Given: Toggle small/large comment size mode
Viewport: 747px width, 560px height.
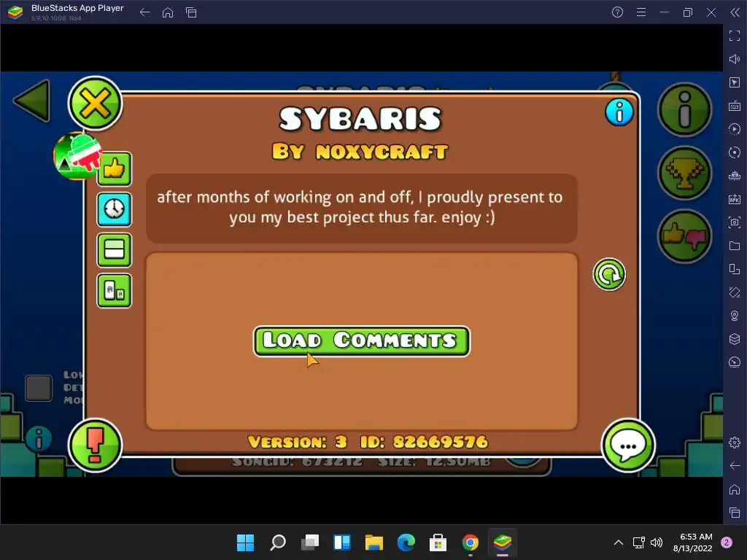Looking at the screenshot, I should [x=115, y=290].
